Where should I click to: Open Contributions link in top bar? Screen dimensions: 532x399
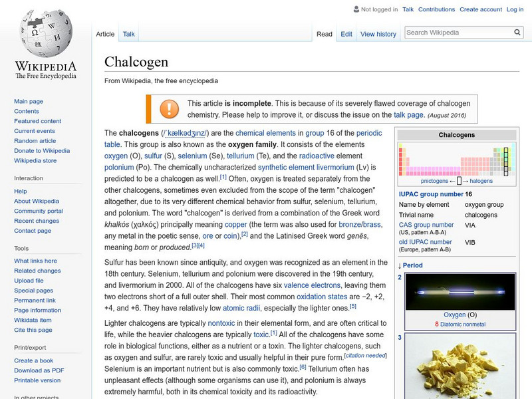(436, 9)
